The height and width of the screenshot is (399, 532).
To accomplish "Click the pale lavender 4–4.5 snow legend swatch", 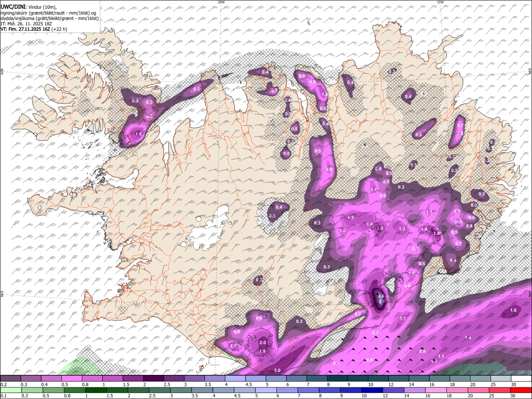I will [235, 379].
